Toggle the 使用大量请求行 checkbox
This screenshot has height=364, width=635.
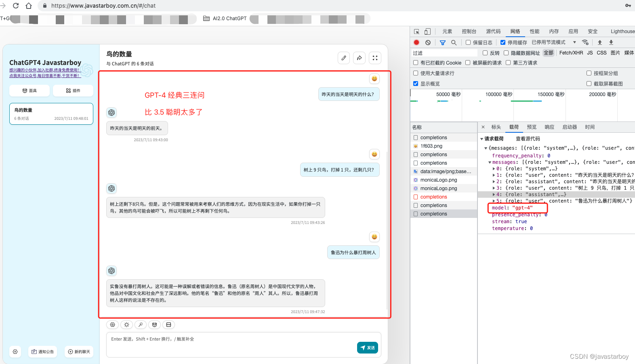[x=416, y=73]
